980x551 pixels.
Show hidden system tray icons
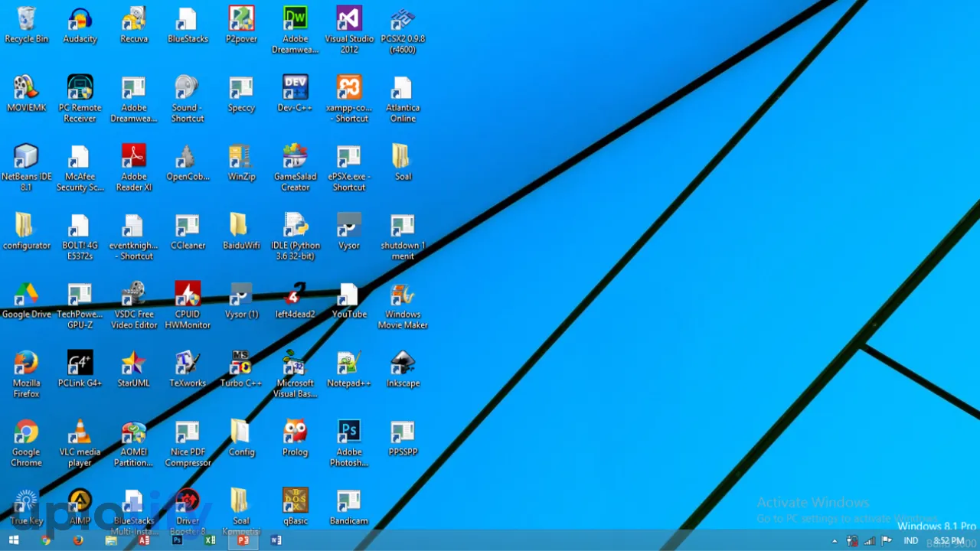[x=835, y=541]
